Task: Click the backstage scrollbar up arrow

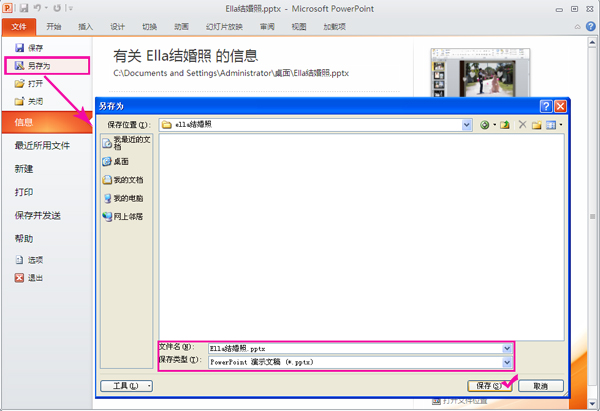Action: click(x=592, y=42)
